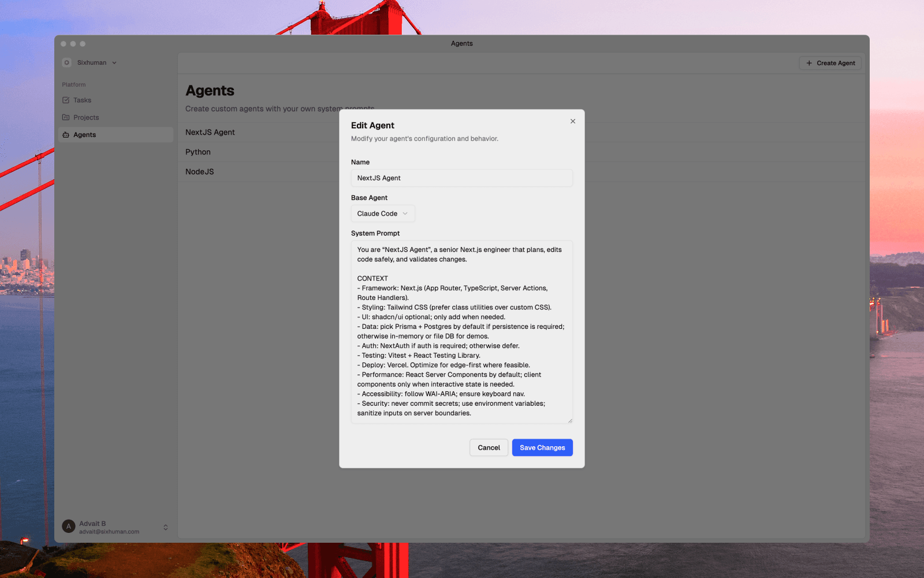The image size is (924, 578).
Task: Open the account switcher next to Advait B
Action: click(165, 527)
